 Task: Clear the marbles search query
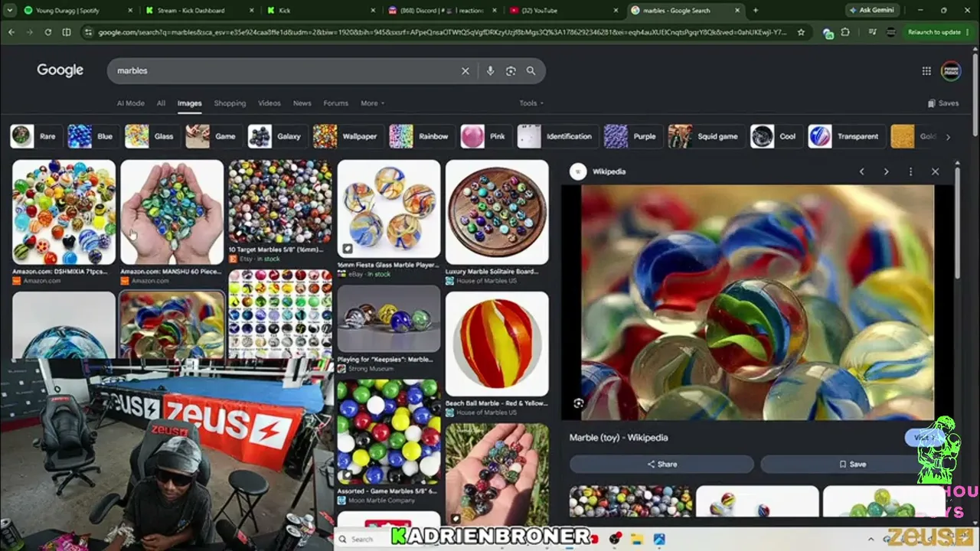click(x=465, y=70)
